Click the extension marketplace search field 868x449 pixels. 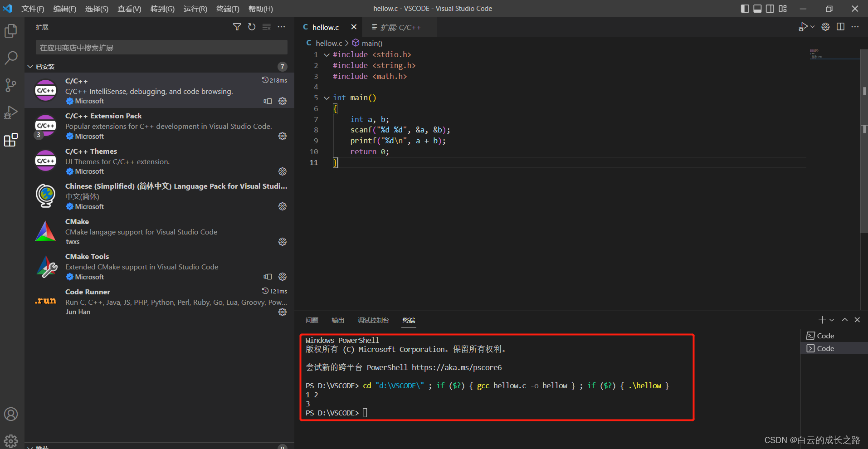(161, 48)
